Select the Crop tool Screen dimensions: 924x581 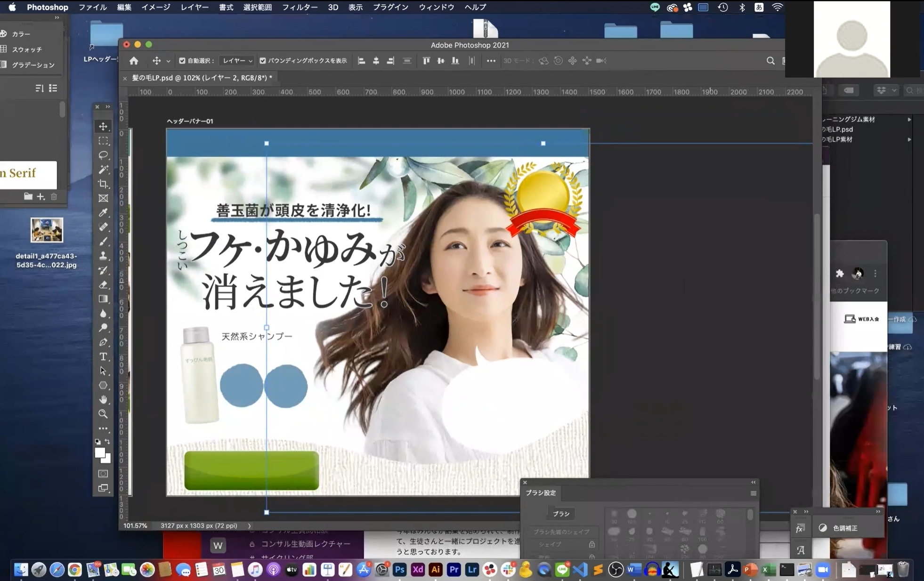tap(103, 184)
